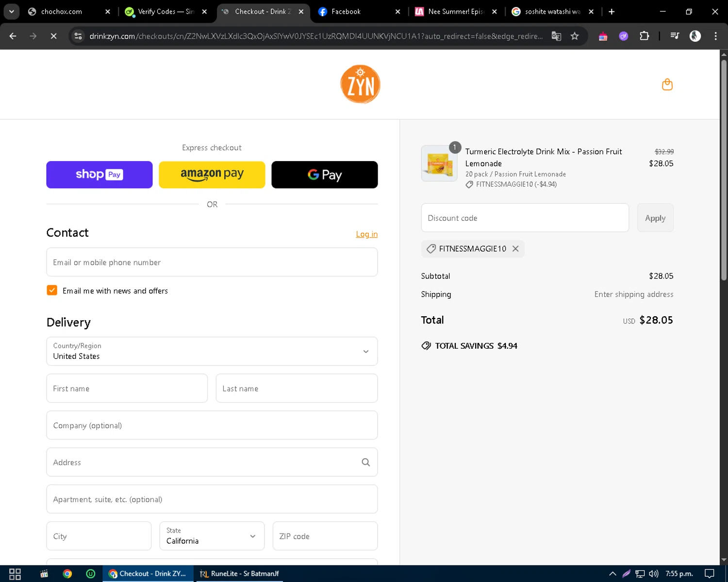View site information icon in address bar
728x582 pixels.
pyautogui.click(x=78, y=36)
